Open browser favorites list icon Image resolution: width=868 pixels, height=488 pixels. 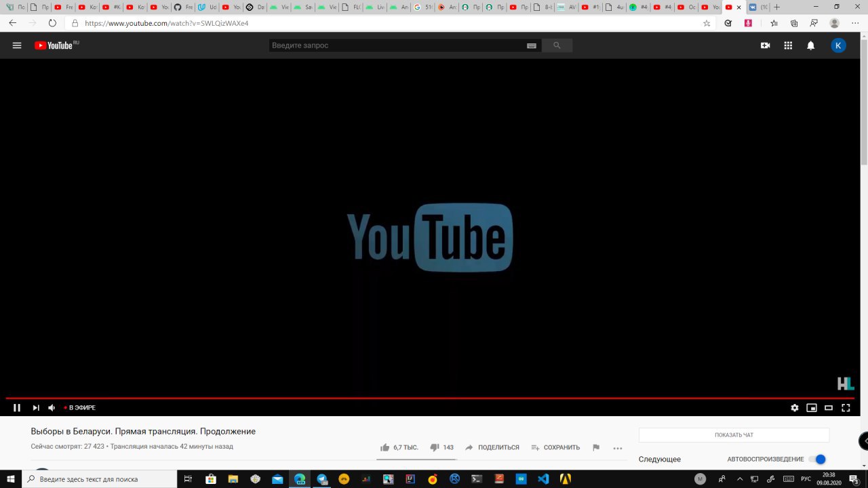pyautogui.click(x=774, y=23)
